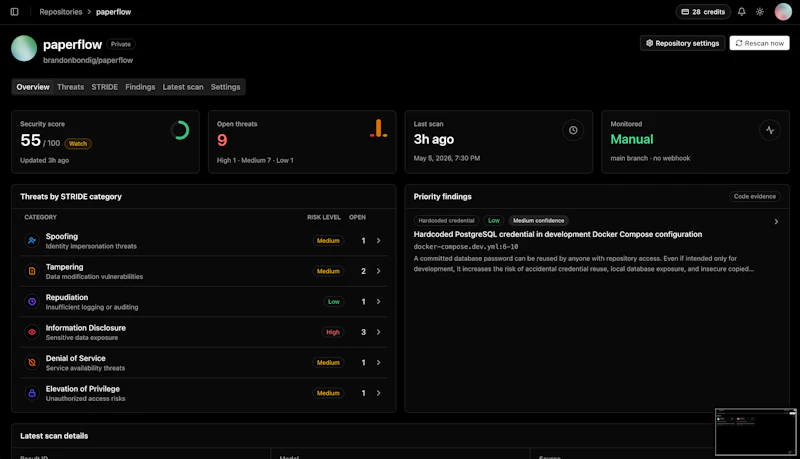The image size is (800, 459).
Task: Switch theme with the sun icon
Action: (760, 12)
